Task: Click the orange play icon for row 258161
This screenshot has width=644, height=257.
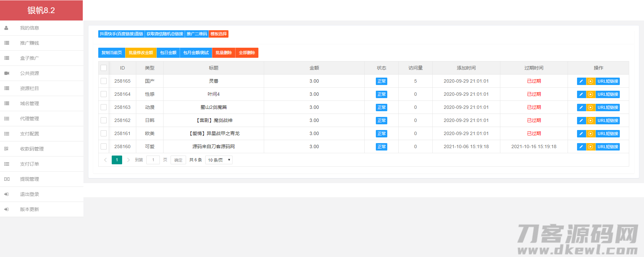Action: point(591,134)
